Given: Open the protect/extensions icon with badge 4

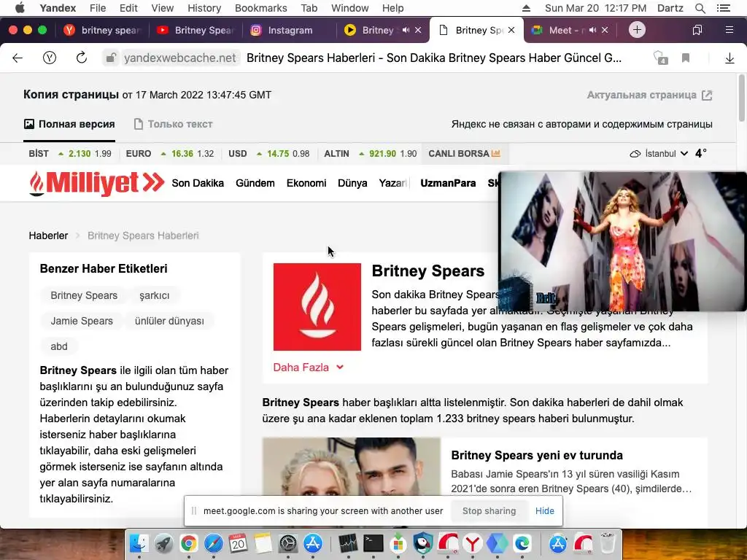Looking at the screenshot, I should [660, 58].
